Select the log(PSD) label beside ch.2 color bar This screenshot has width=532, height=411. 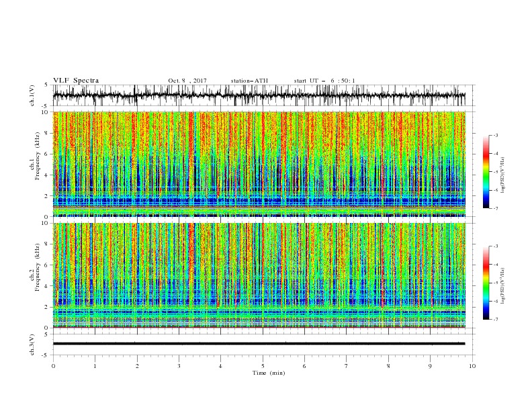(x=503, y=286)
